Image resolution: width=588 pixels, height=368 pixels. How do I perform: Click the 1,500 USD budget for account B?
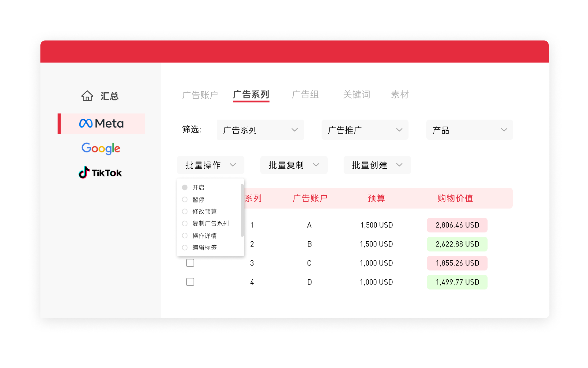coord(376,244)
